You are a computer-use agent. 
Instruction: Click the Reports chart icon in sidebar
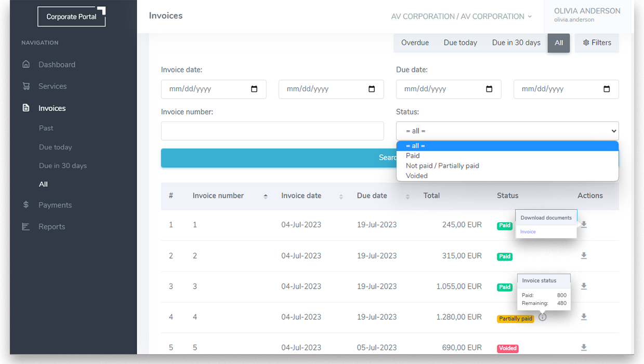point(26,227)
